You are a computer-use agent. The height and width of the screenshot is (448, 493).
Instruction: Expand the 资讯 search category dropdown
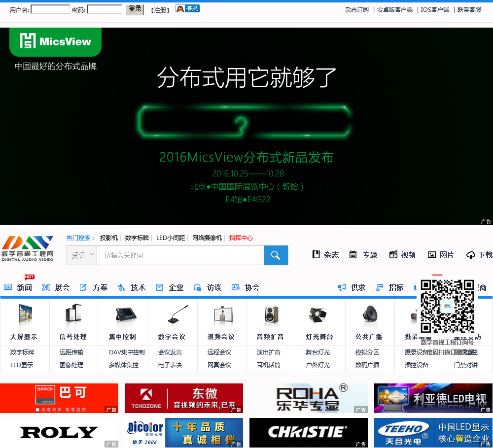pos(82,255)
